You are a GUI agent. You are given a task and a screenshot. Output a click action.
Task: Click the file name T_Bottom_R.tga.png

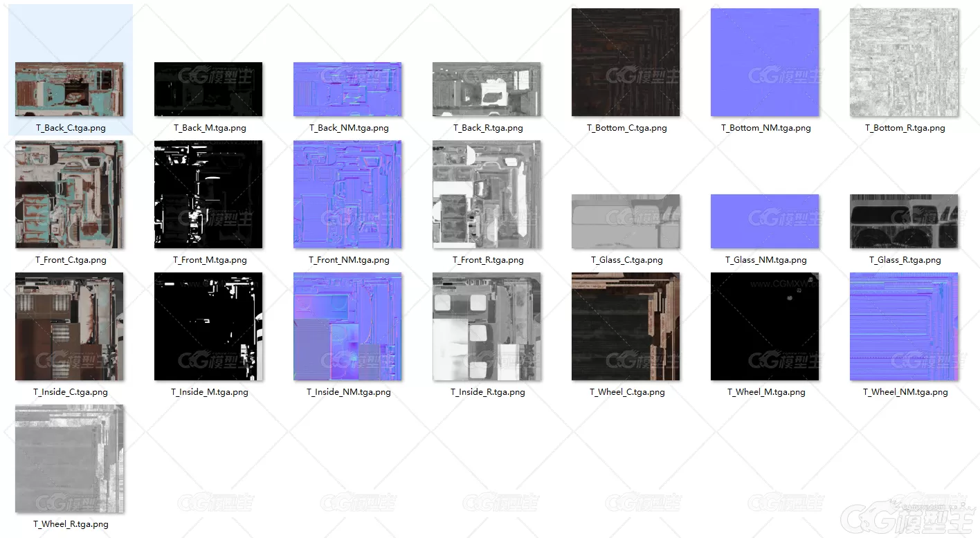click(905, 128)
